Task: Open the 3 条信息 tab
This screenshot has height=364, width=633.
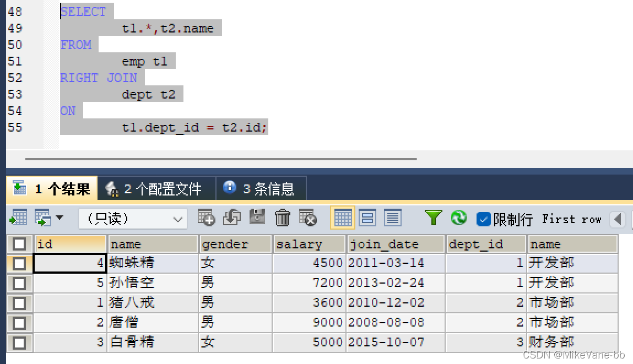Action: click(x=261, y=188)
